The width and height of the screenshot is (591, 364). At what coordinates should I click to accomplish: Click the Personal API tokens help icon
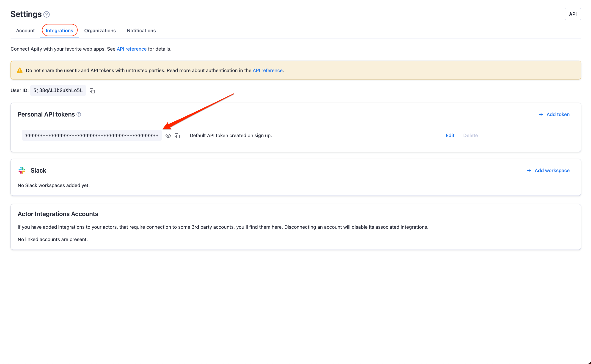(79, 114)
